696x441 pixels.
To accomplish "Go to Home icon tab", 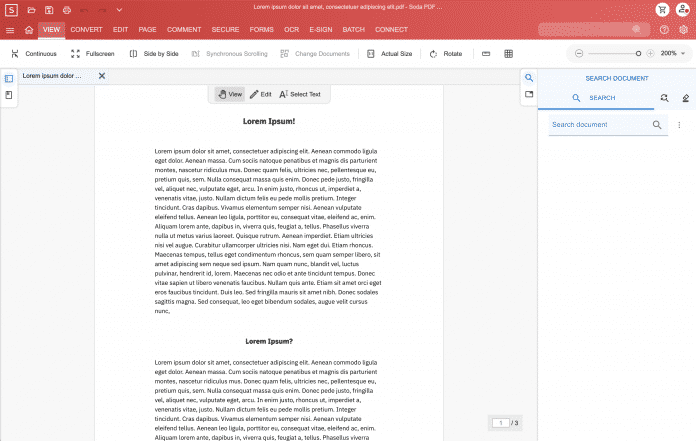I will (x=29, y=30).
